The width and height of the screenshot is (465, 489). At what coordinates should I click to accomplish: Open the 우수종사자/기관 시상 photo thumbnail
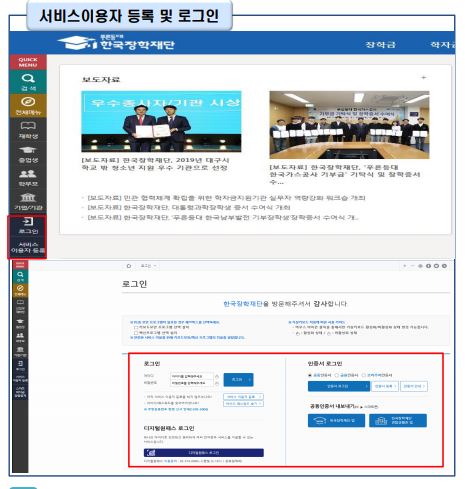pyautogui.click(x=161, y=121)
